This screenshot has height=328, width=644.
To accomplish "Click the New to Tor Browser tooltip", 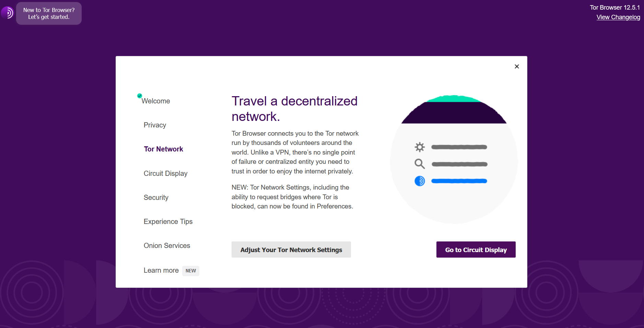I will point(49,13).
